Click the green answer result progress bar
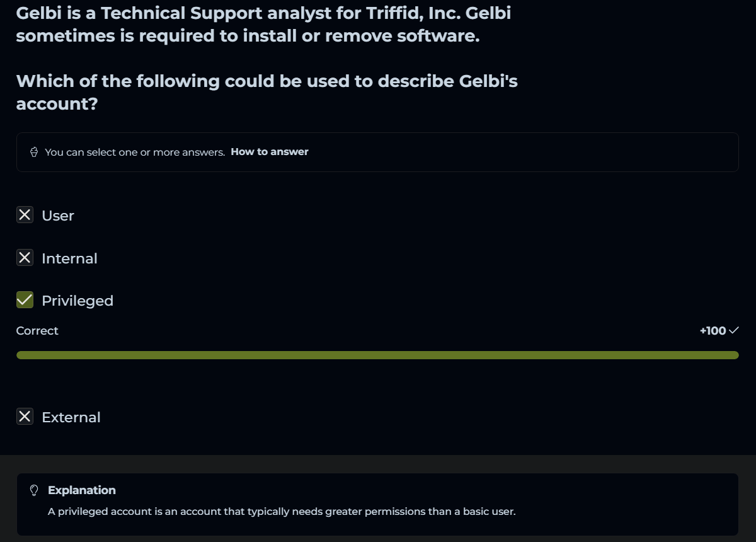The height and width of the screenshot is (542, 756). (377, 355)
